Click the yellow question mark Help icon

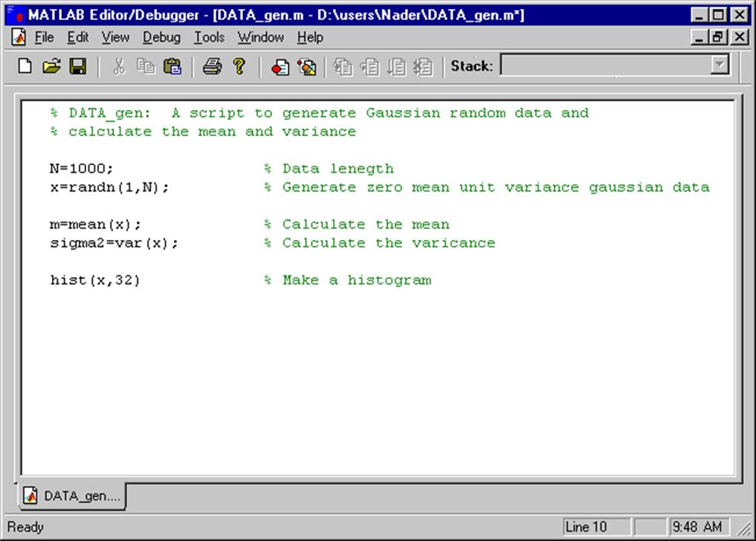[x=239, y=67]
